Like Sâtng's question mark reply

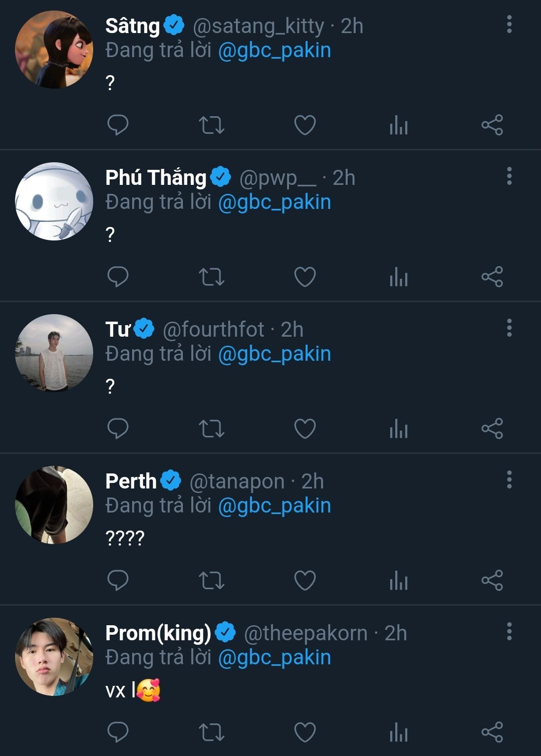point(305,125)
